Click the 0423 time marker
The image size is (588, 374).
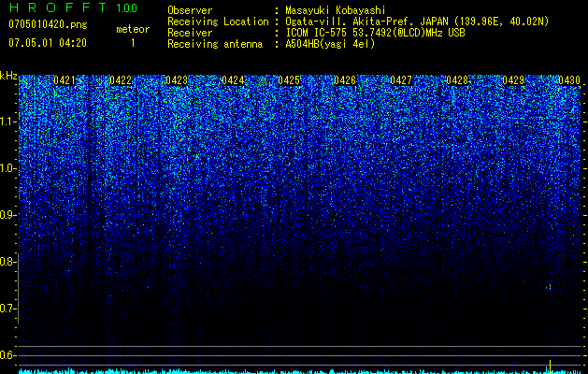click(x=177, y=80)
